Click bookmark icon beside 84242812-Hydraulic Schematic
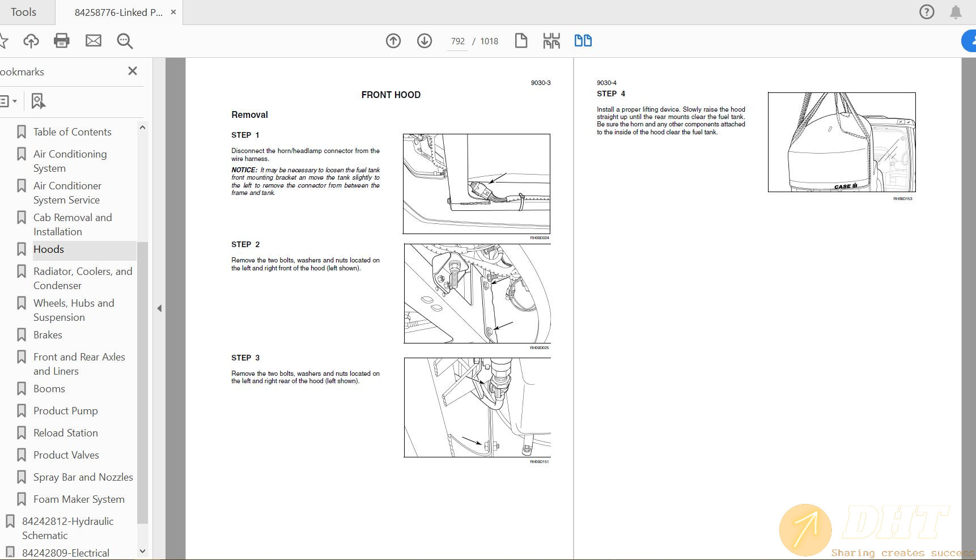The width and height of the screenshot is (976, 560). [x=10, y=521]
